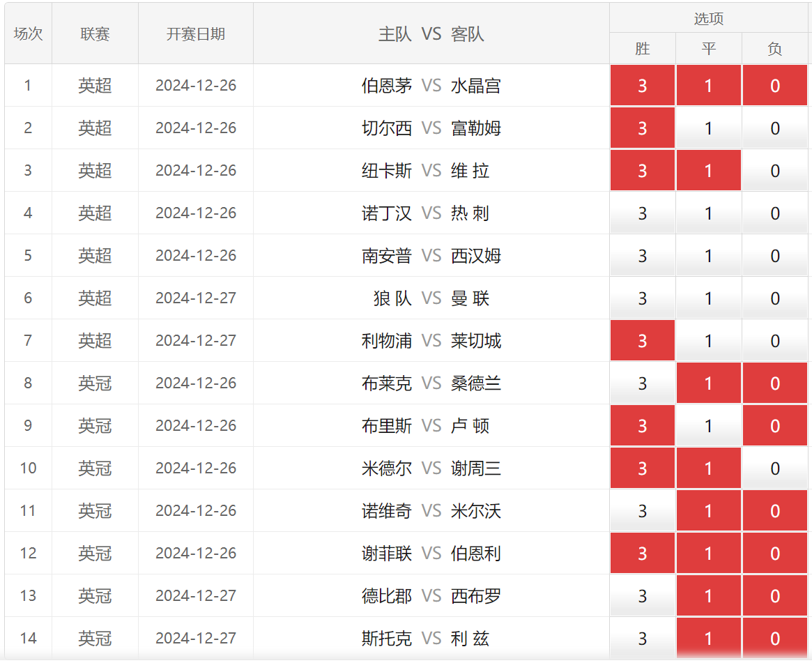Click team name 伯恩茅 in match 1

click(386, 86)
